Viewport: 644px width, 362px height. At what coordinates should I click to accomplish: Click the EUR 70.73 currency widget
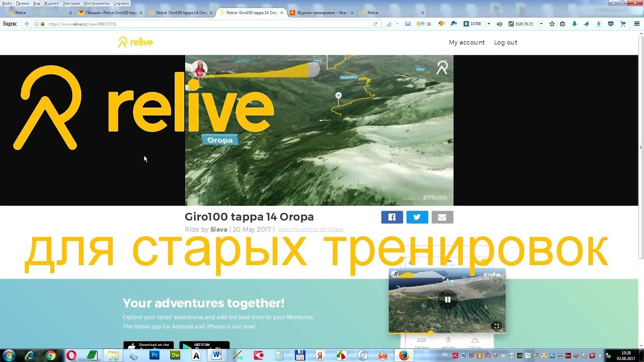pyautogui.click(x=521, y=24)
